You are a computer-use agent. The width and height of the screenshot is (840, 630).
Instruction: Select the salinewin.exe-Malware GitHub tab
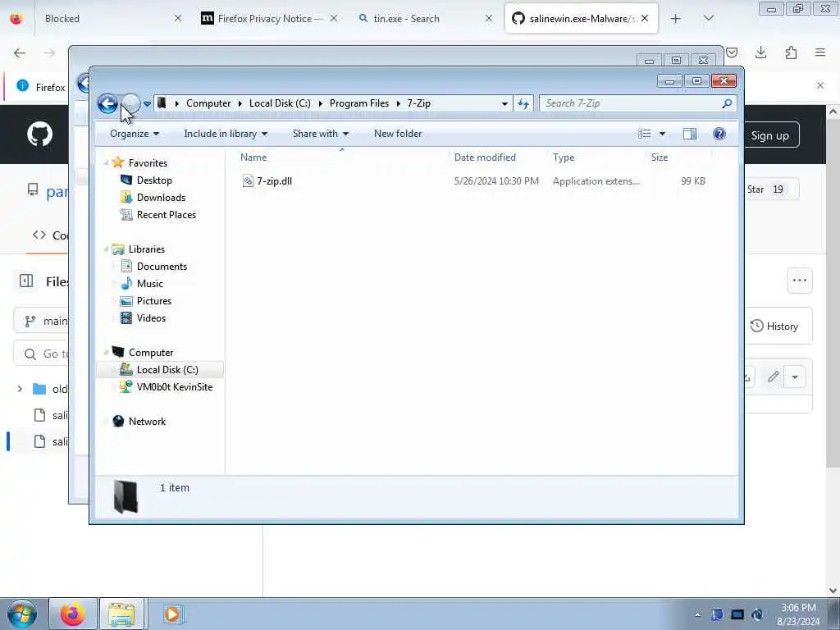[x=582, y=19]
